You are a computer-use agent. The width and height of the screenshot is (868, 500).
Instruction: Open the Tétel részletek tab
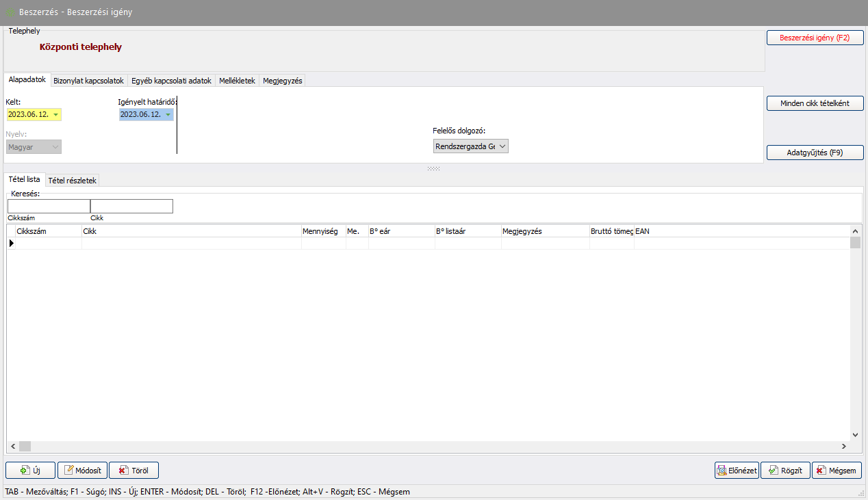pyautogui.click(x=73, y=180)
